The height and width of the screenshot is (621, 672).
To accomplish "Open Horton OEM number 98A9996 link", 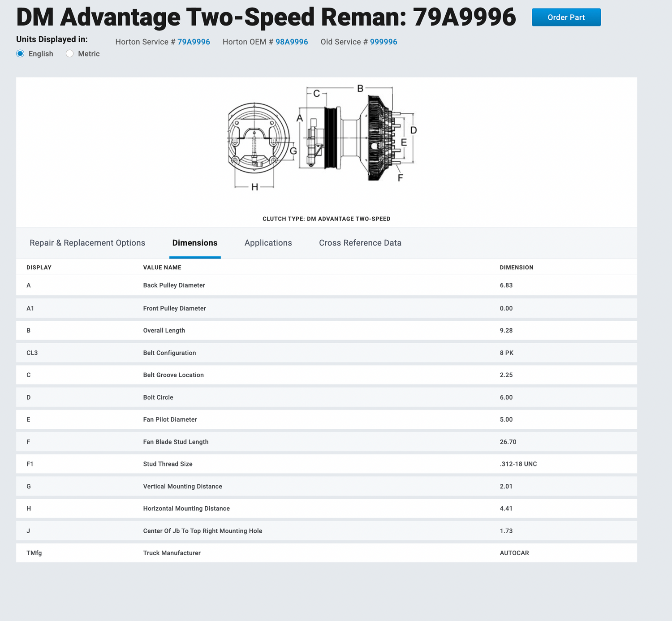I will (292, 42).
